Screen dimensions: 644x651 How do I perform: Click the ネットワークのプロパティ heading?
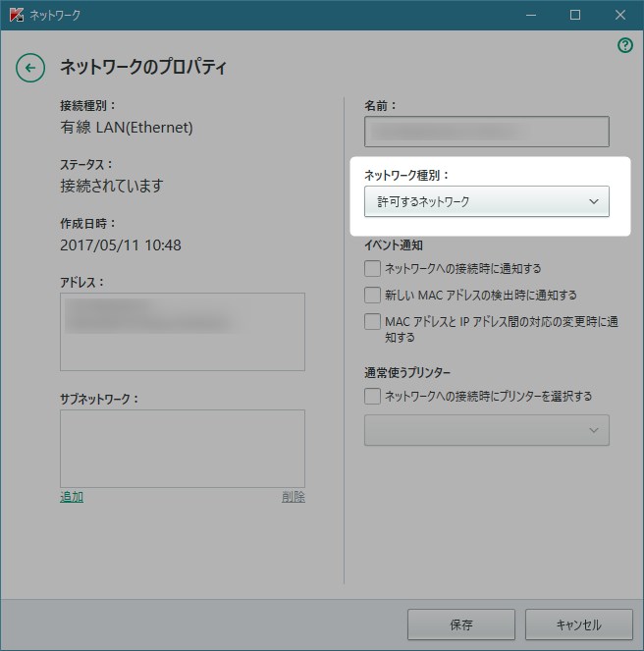pyautogui.click(x=143, y=67)
